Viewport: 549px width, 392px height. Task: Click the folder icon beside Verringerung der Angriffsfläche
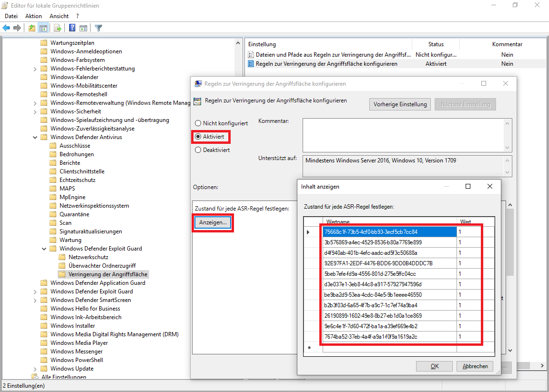[62, 274]
